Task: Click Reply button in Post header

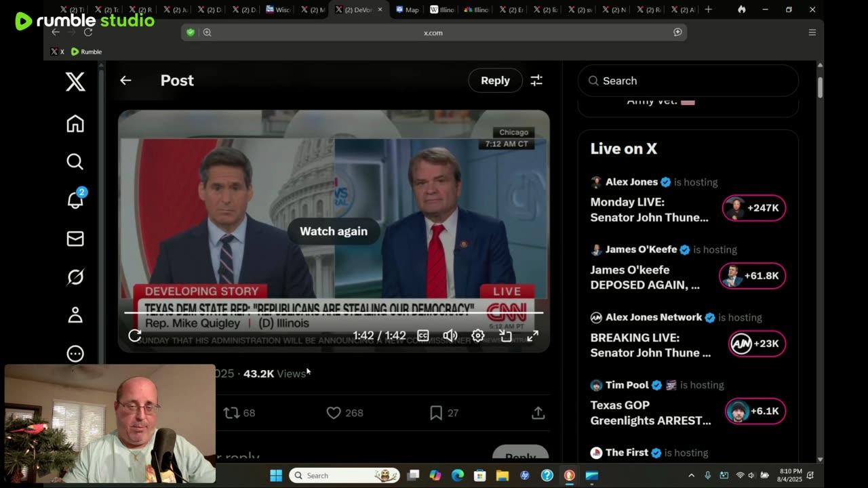Action: (495, 80)
